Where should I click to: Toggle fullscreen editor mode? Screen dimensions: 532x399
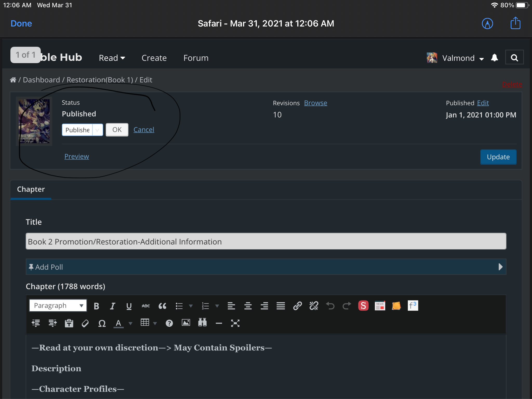pos(235,323)
